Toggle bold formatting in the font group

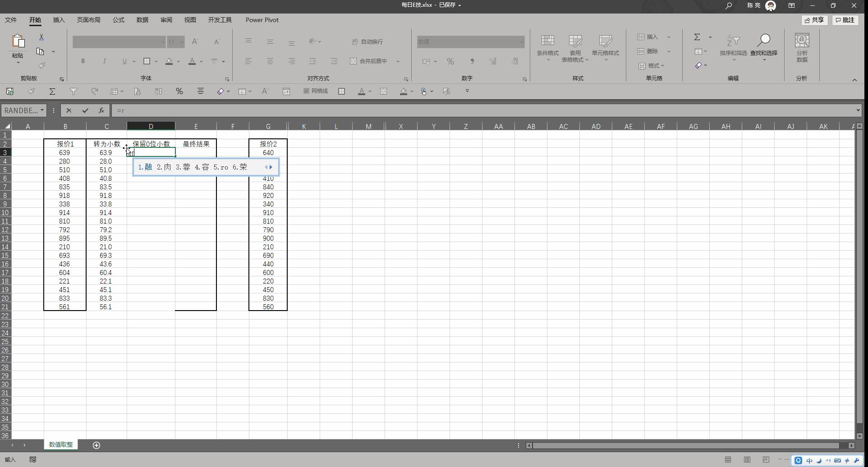tap(83, 61)
